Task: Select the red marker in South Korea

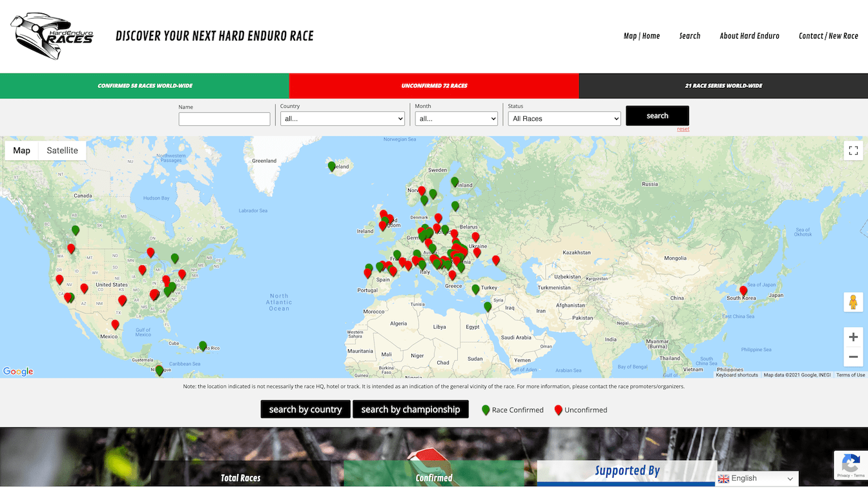Action: pyautogui.click(x=743, y=291)
